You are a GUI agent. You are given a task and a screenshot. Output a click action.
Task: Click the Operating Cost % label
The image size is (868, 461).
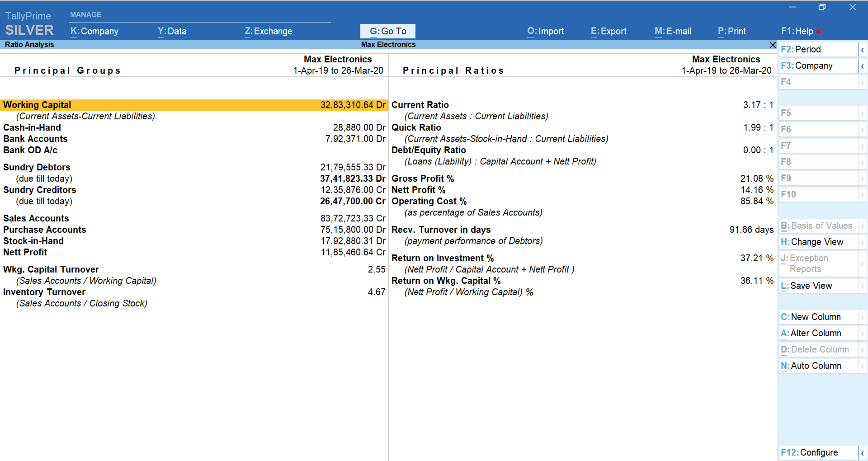[429, 201]
